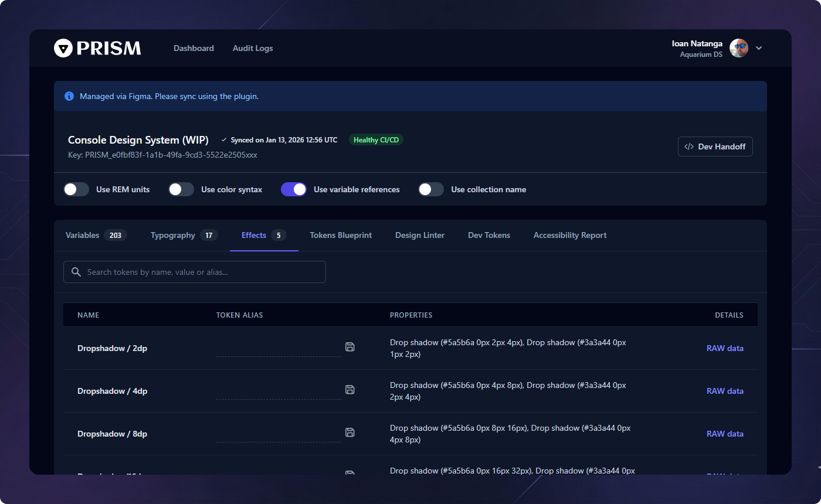Click the save icon beside Dropshadow / 4dp alias
Screen dimensions: 821x504
(350, 390)
